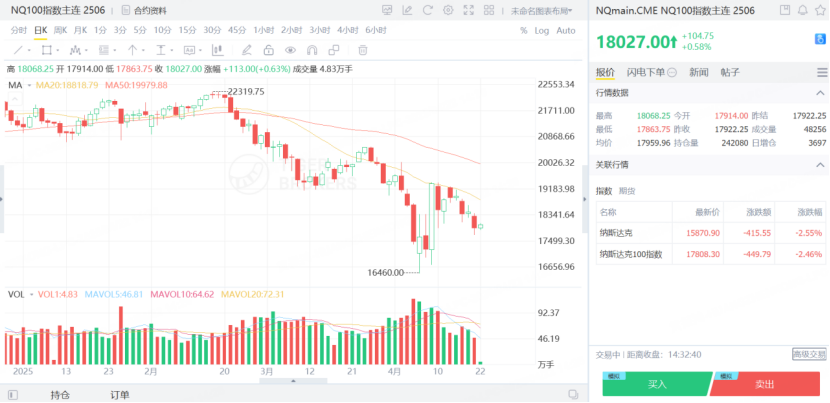This screenshot has height=403, width=830.
Task: Select the 指数 index sub-tab
Action: click(x=604, y=191)
